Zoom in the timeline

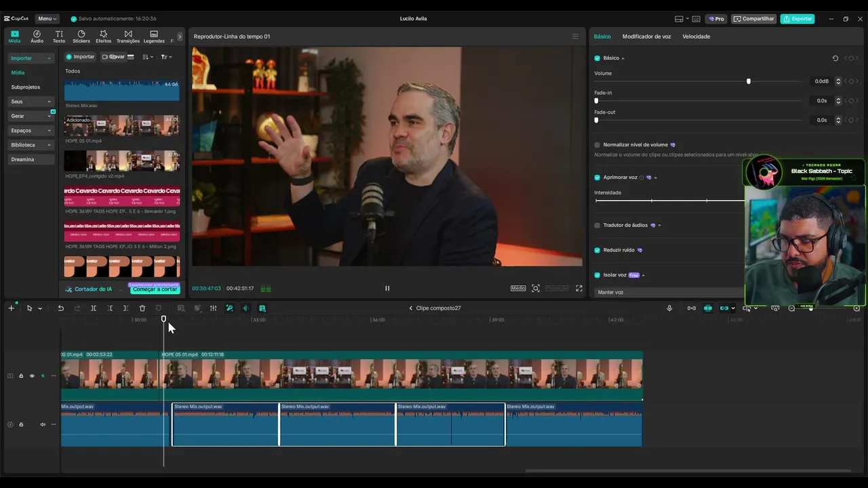(856, 308)
